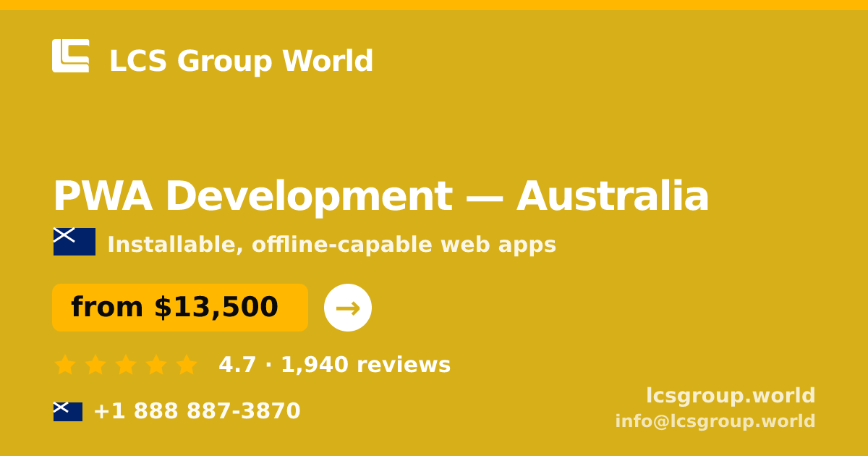868x456 pixels.
Task: Click the first rating star
Action: 65,365
